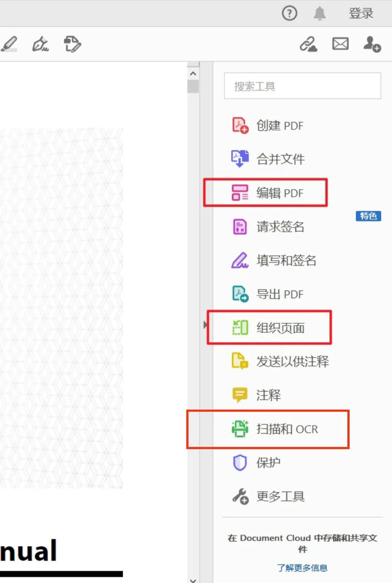Open the 填写和签名 tool label

click(286, 260)
